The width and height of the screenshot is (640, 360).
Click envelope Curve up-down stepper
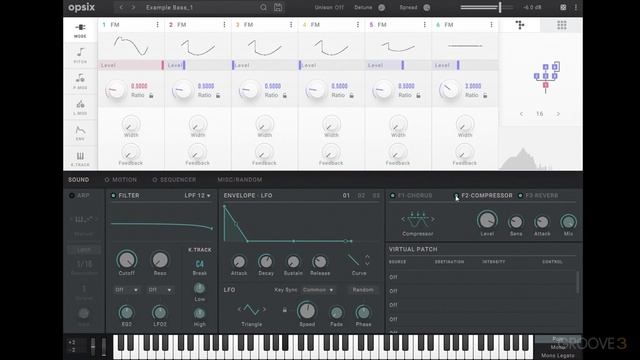click(x=367, y=260)
